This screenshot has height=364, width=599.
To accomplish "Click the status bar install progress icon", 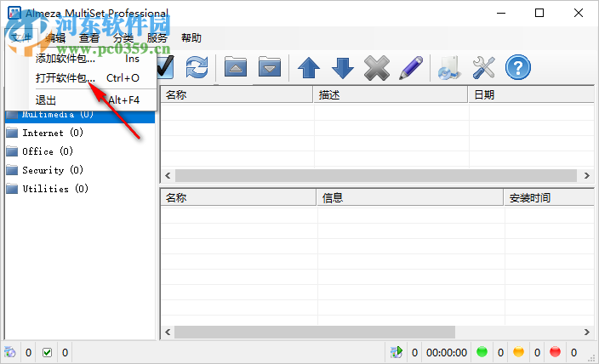I will tap(396, 352).
